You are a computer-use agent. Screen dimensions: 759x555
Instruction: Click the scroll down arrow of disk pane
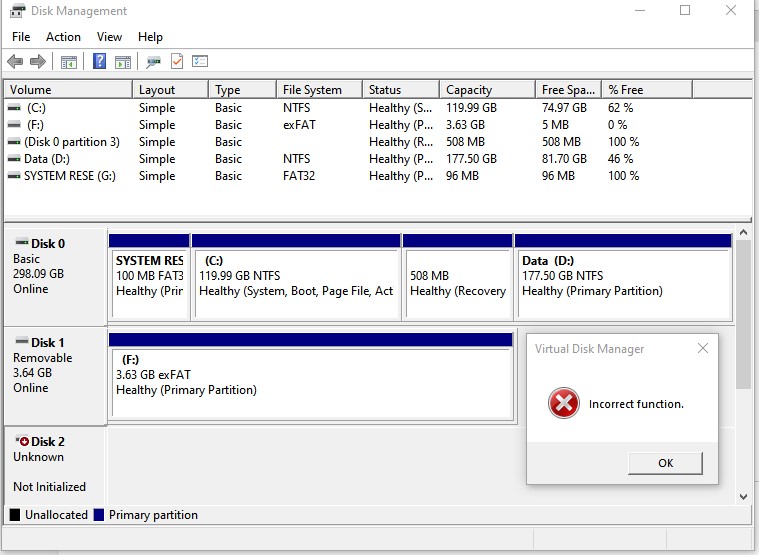(x=744, y=496)
